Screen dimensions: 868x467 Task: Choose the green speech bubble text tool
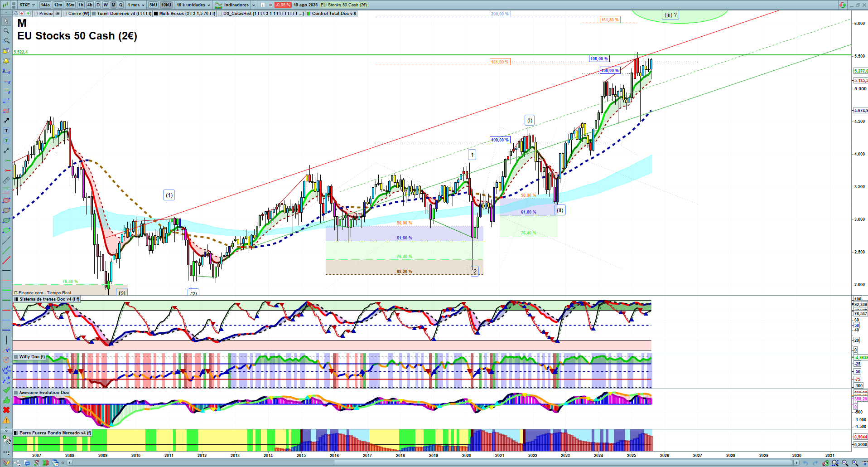(x=6, y=141)
